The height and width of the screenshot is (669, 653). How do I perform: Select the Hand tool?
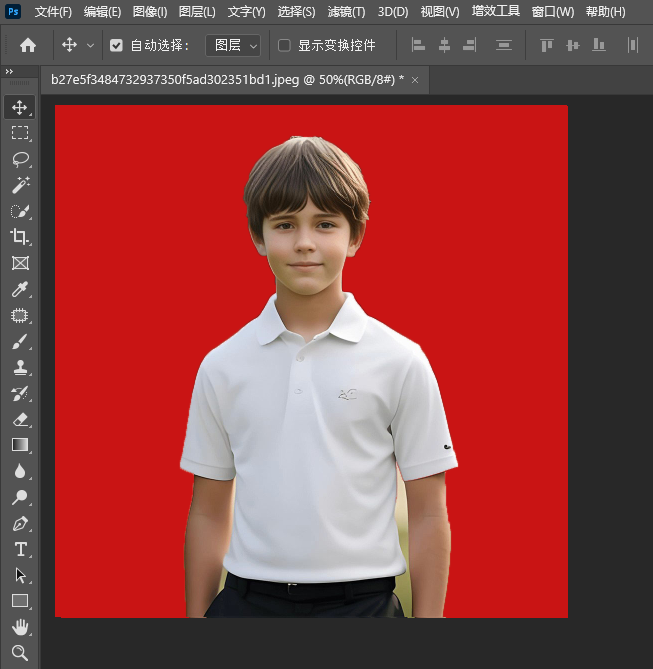20,627
